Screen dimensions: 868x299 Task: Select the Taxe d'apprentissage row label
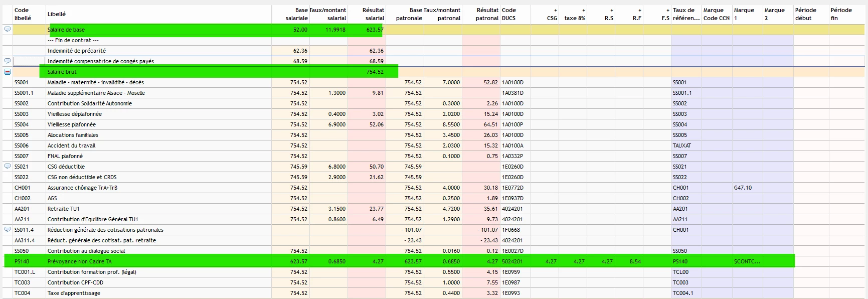tap(74, 293)
